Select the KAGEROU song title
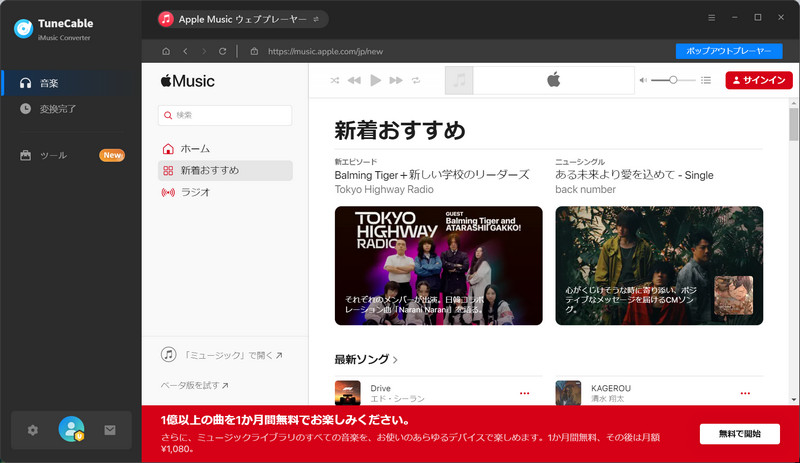This screenshot has width=800, height=463. tap(611, 388)
